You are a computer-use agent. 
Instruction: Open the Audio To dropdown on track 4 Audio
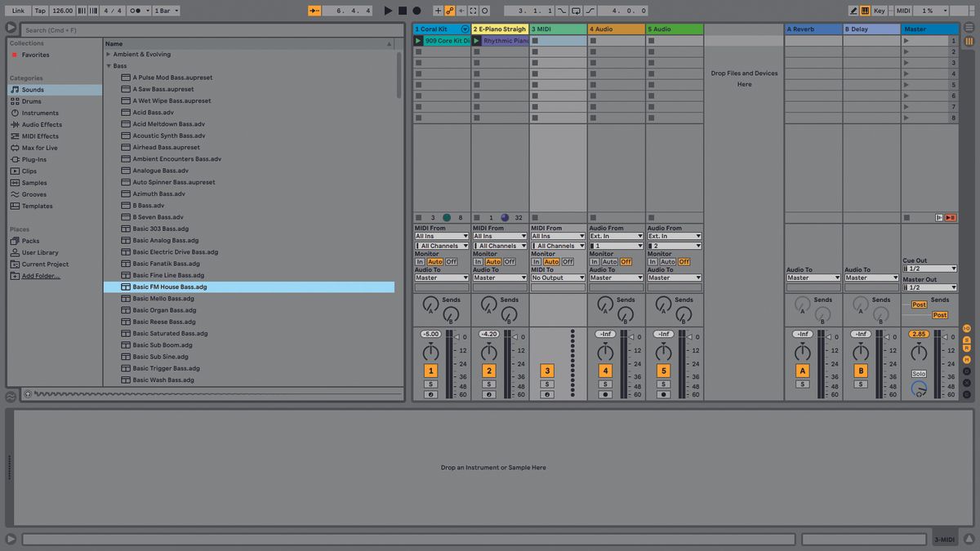pyautogui.click(x=617, y=278)
